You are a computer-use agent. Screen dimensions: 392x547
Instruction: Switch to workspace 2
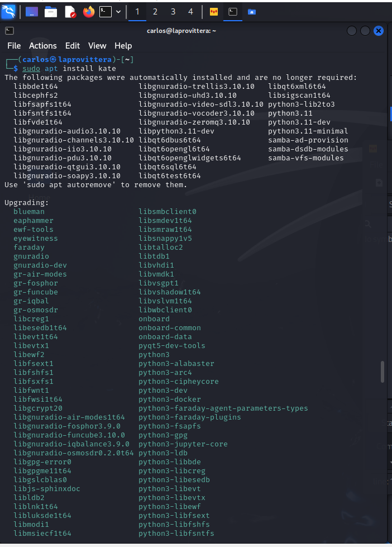point(155,12)
